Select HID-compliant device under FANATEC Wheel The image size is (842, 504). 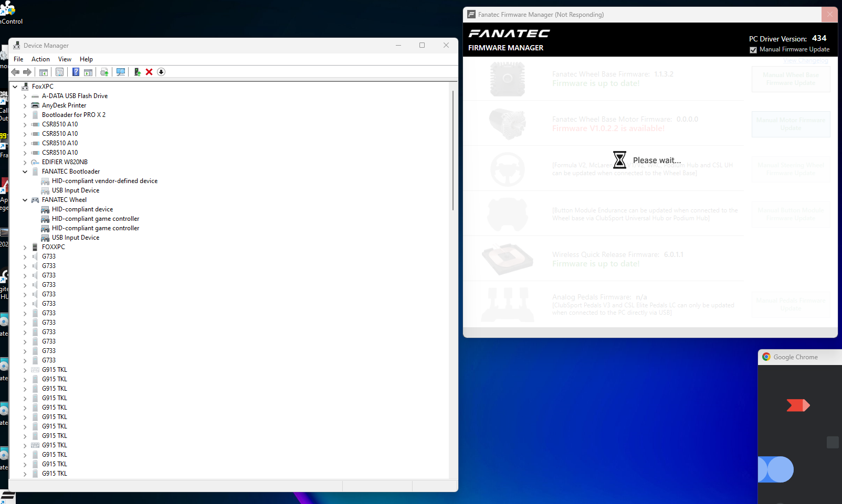click(x=82, y=209)
